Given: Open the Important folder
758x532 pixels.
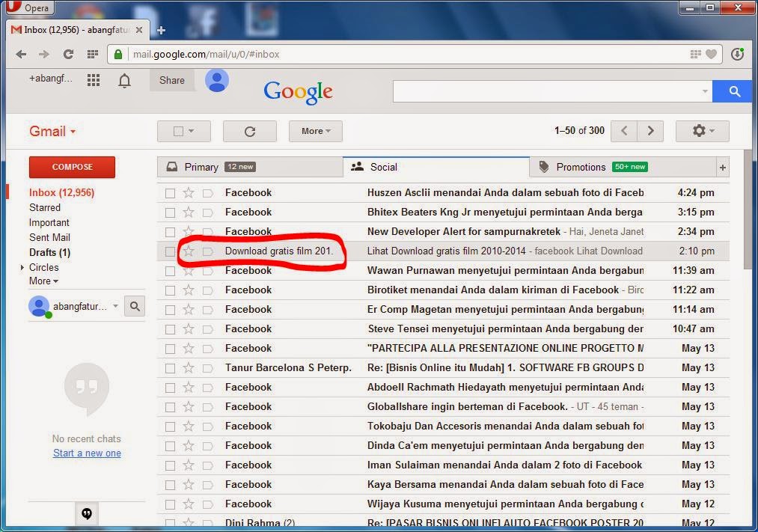Looking at the screenshot, I should tap(49, 222).
